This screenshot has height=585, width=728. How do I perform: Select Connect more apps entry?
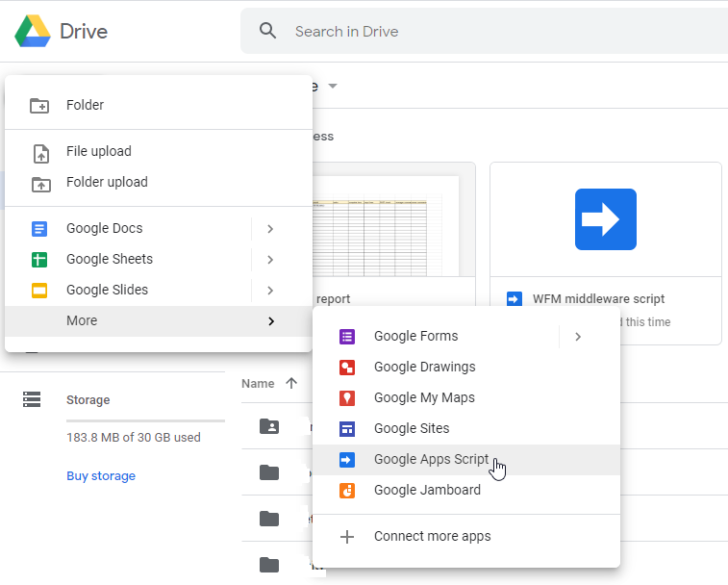[466, 536]
